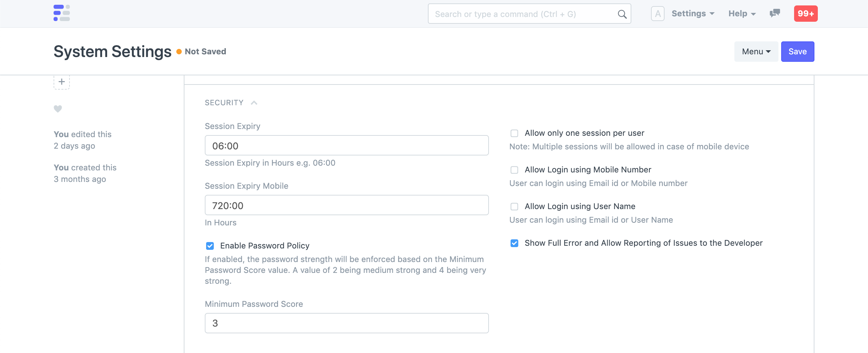Check Allow Login using User Name
Viewport: 868px width, 353px height.
pos(514,206)
